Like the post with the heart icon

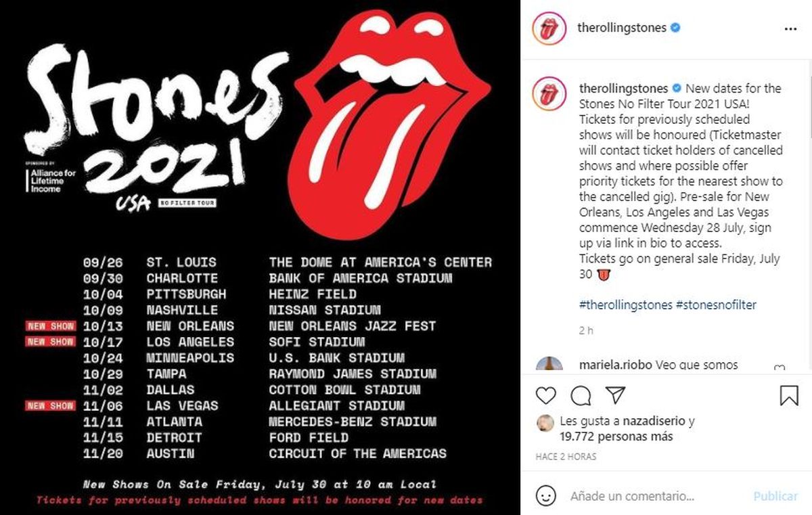545,395
